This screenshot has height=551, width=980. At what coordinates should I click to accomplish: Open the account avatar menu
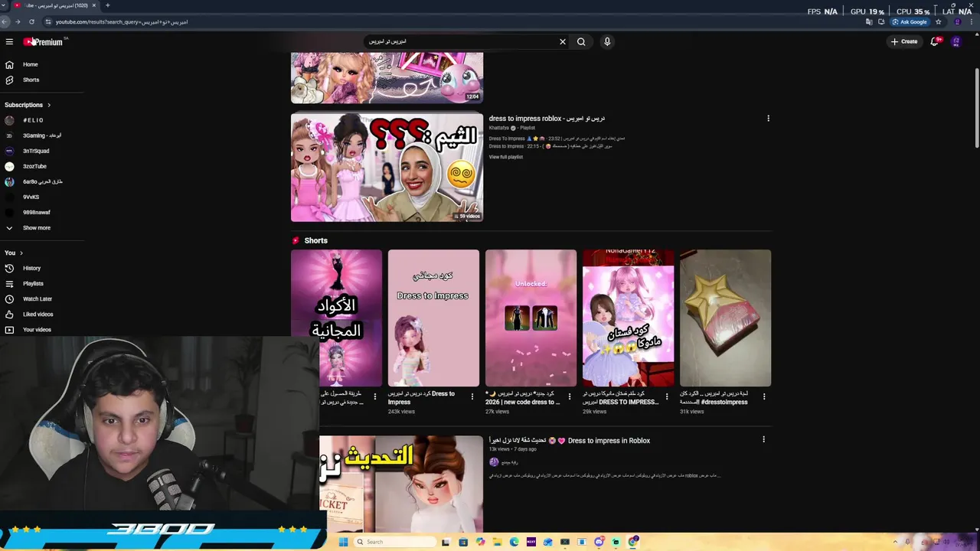pos(955,41)
